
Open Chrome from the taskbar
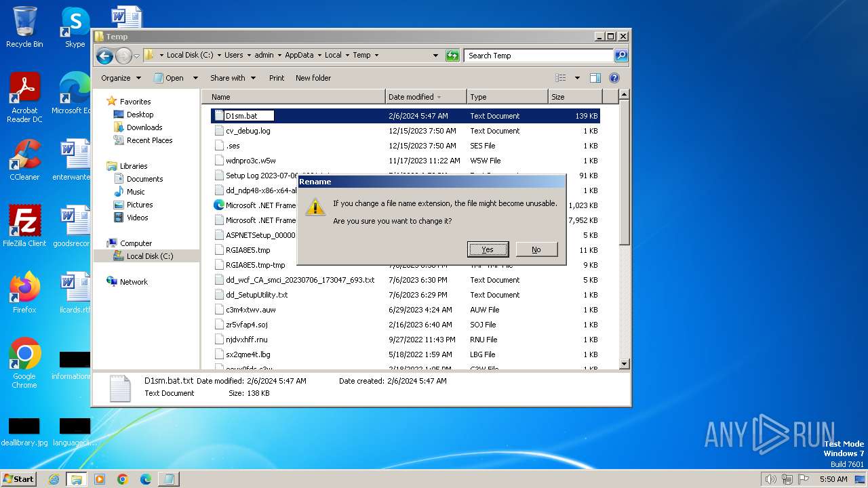click(123, 479)
